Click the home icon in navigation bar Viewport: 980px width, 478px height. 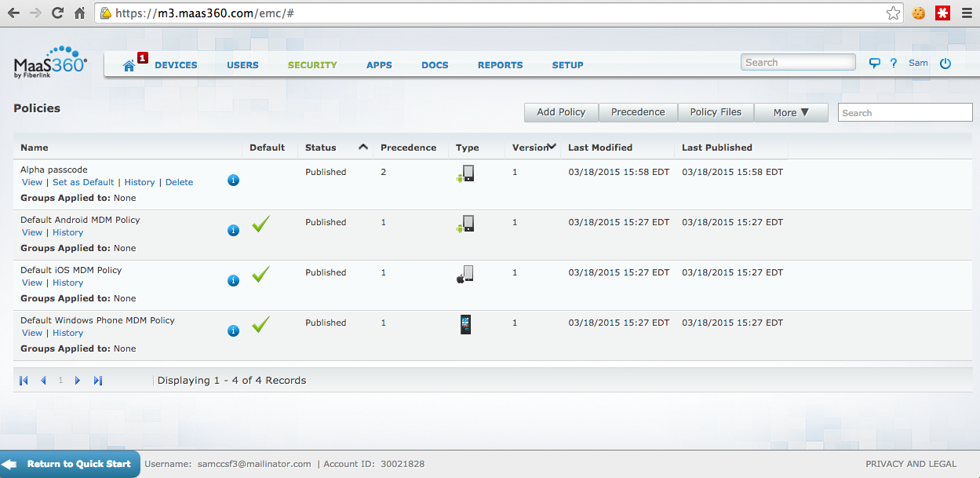click(x=129, y=66)
